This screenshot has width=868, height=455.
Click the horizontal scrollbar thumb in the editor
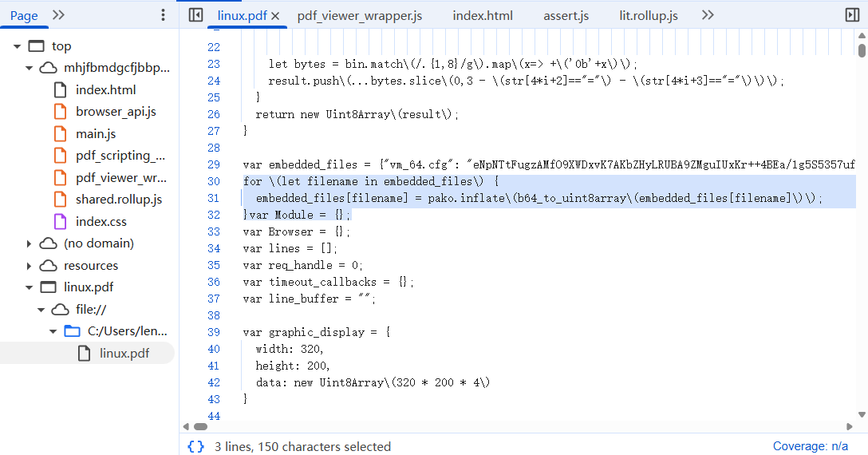[x=200, y=426]
